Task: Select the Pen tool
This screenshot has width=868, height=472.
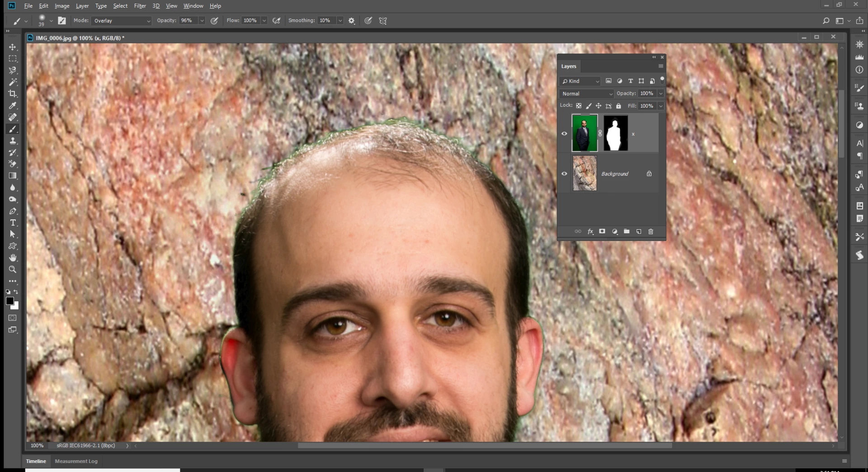Action: point(13,211)
